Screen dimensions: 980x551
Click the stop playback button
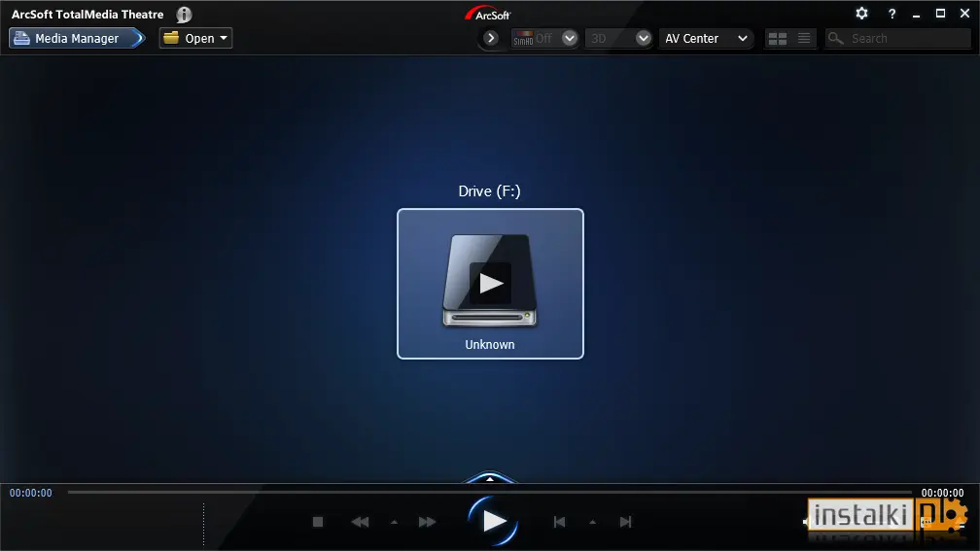pyautogui.click(x=318, y=522)
